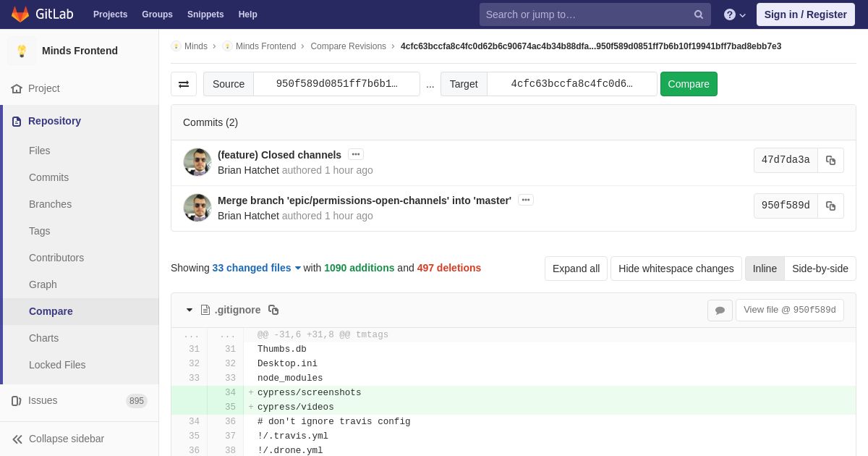Toggle comments for .gitignore file

(720, 310)
